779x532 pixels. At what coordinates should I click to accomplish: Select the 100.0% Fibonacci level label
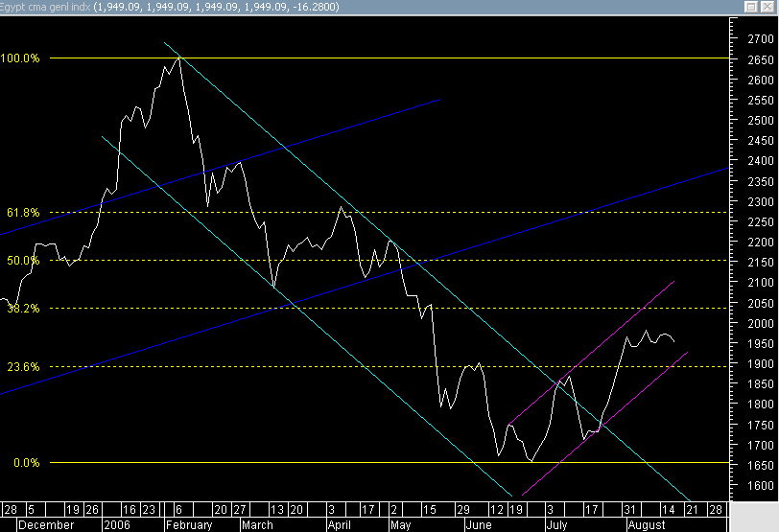point(20,58)
